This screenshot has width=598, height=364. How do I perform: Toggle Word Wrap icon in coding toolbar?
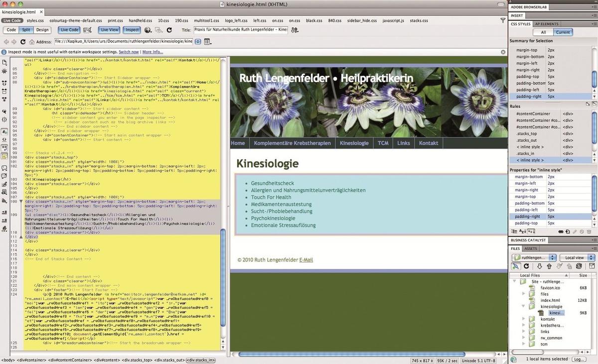coord(4,148)
